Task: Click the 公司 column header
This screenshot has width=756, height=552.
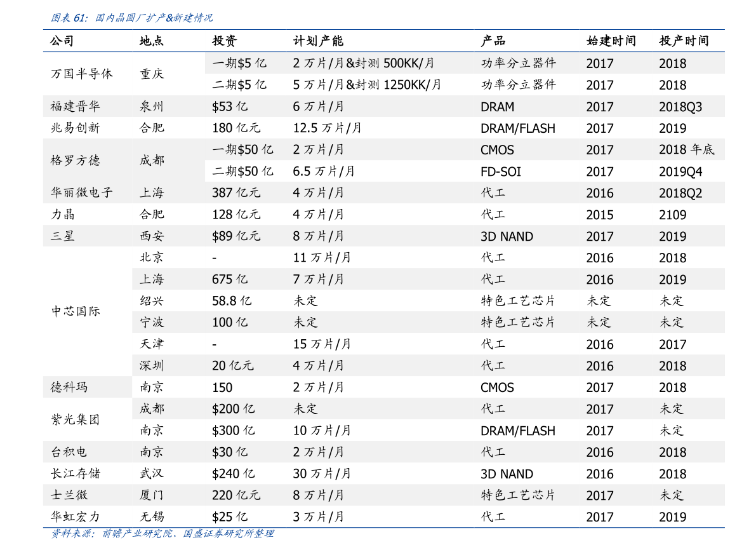Action: [62, 41]
